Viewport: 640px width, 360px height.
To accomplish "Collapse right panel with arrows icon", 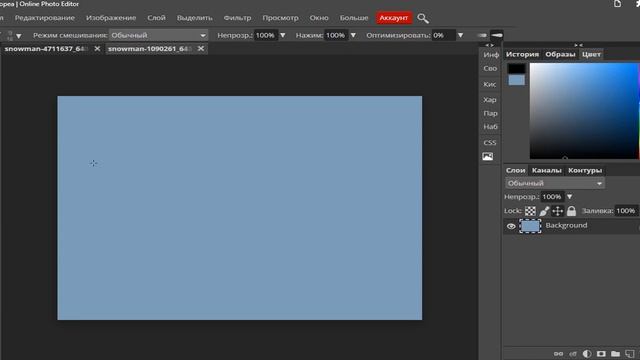I will click(578, 45).
